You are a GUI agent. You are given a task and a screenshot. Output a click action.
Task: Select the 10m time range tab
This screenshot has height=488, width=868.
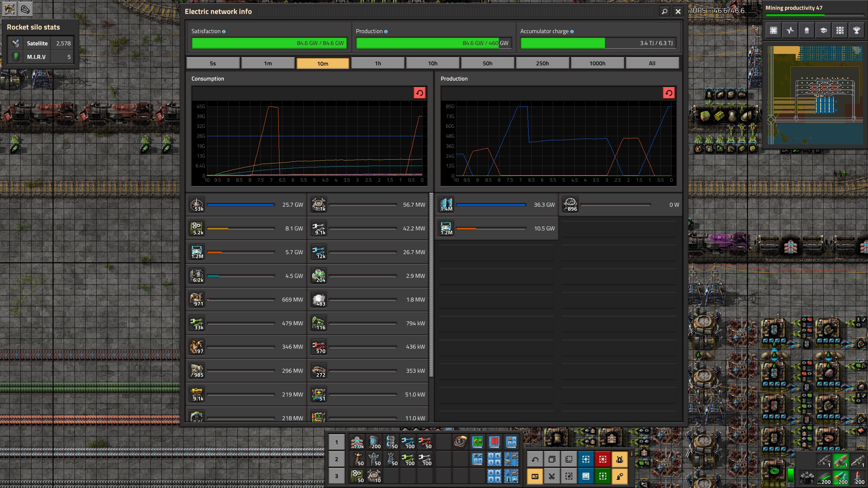(x=323, y=63)
